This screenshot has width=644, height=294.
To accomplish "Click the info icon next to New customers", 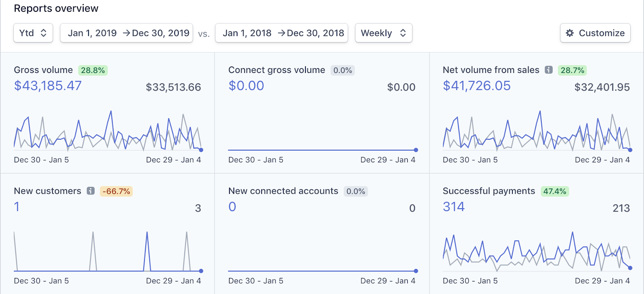I will coord(91,191).
